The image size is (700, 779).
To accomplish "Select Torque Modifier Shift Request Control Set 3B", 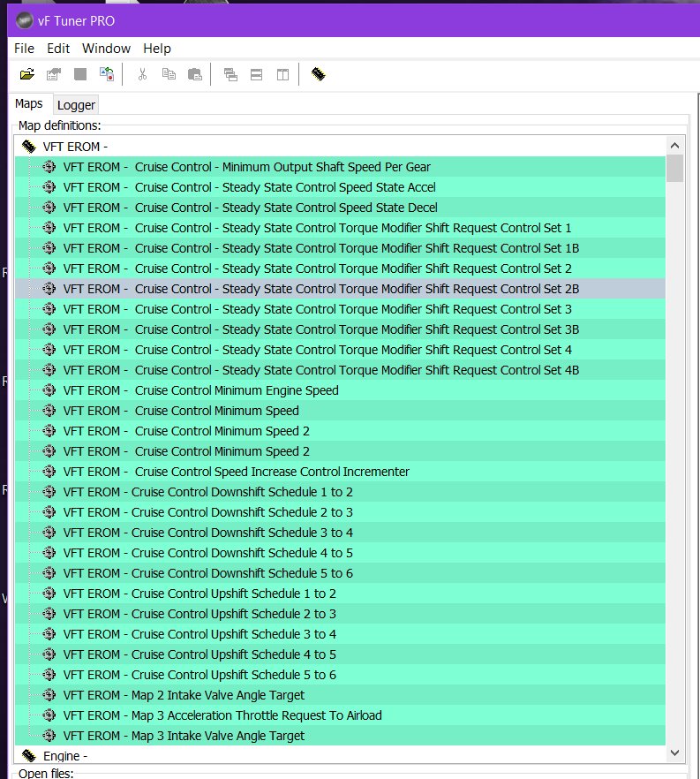I will (x=340, y=329).
